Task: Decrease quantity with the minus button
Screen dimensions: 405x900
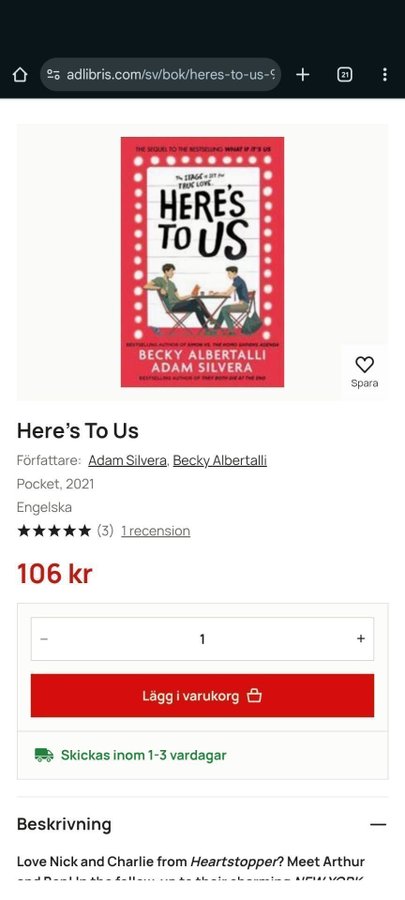Action: (x=44, y=639)
